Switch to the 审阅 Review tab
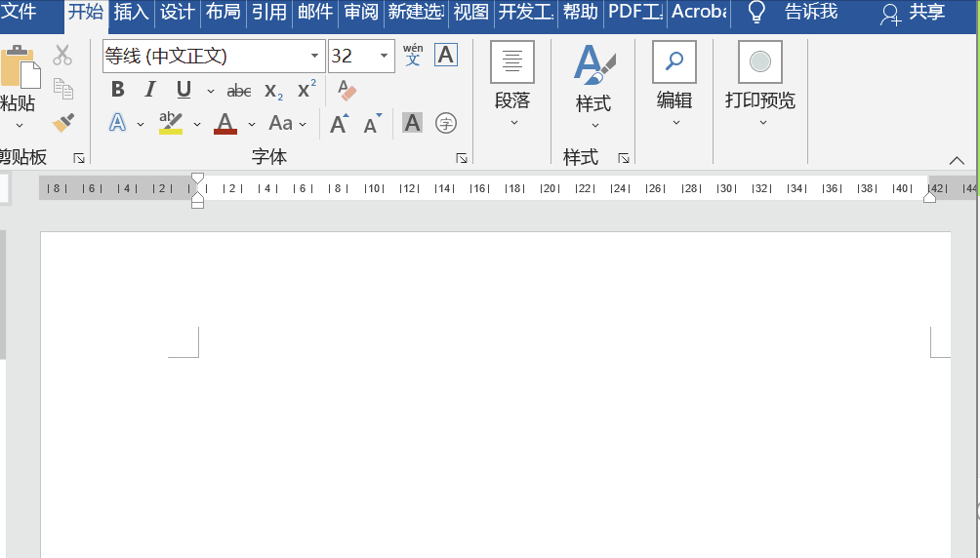The image size is (980, 558). 361,12
